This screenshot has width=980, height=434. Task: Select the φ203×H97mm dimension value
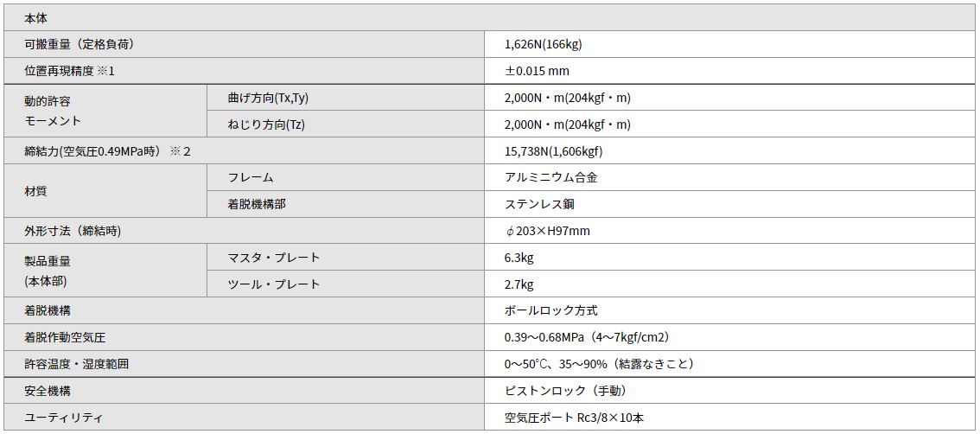coord(548,232)
